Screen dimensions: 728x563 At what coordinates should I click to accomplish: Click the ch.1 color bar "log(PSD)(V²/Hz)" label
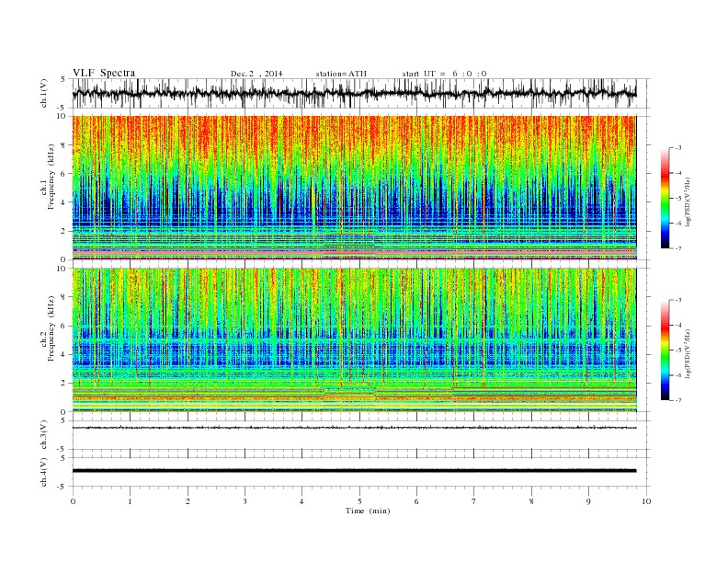(688, 202)
